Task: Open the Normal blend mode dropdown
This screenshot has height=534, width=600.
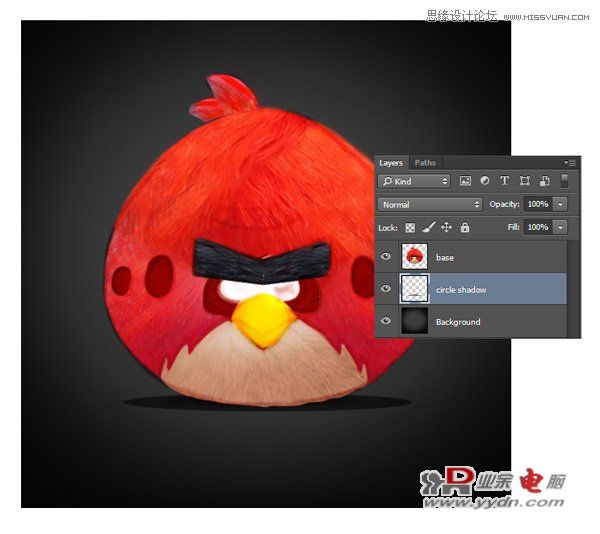Action: (x=430, y=205)
